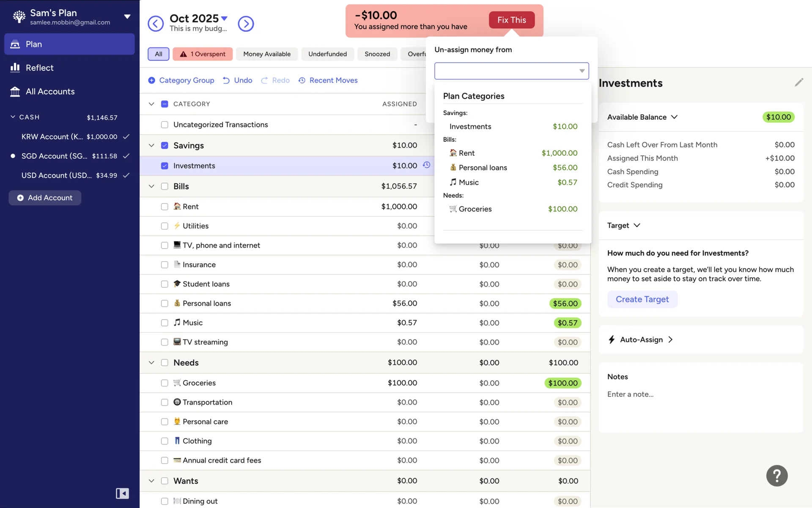The image size is (812, 508).
Task: Open Investments recent moves clock icon
Action: pos(427,165)
